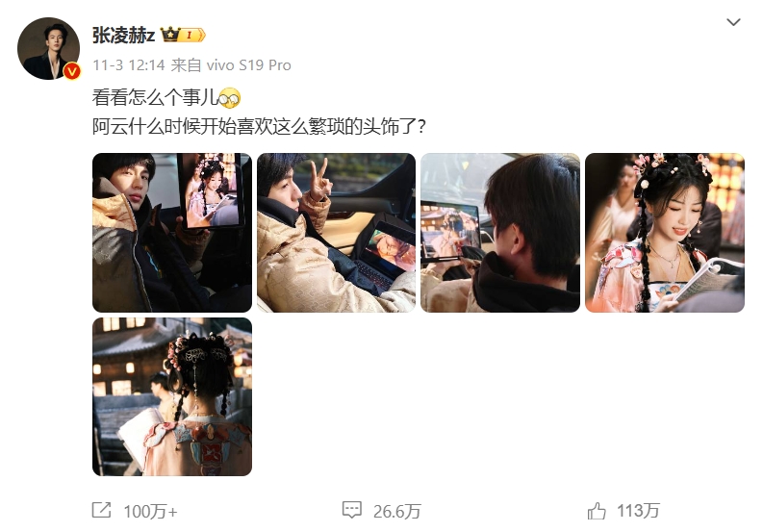This screenshot has width=763, height=532.
Task: Open fifth photo of headdress from behind
Action: [x=172, y=396]
